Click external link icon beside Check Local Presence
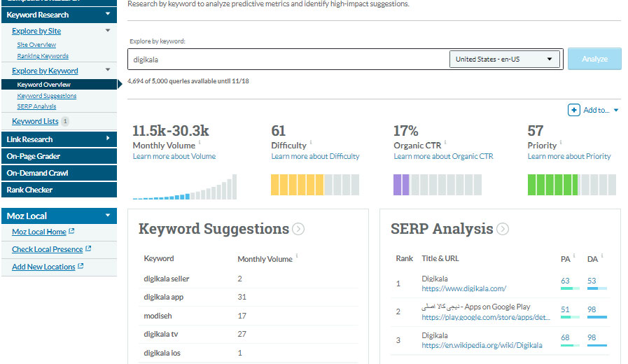The height and width of the screenshot is (364, 628). click(88, 249)
